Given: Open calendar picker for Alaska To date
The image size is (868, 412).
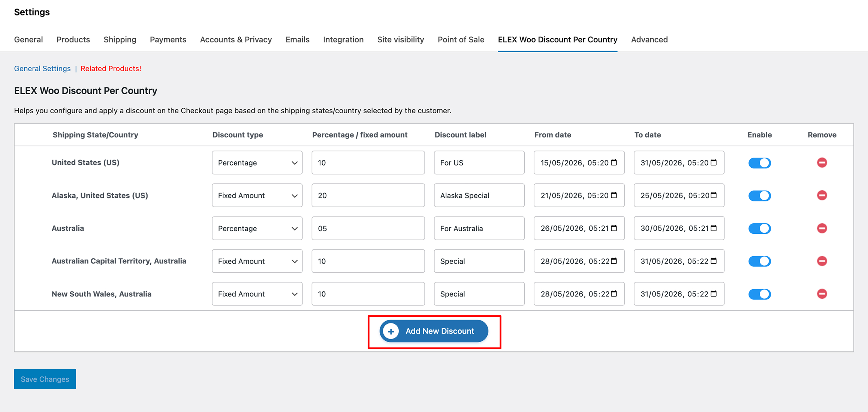Looking at the screenshot, I should point(714,195).
